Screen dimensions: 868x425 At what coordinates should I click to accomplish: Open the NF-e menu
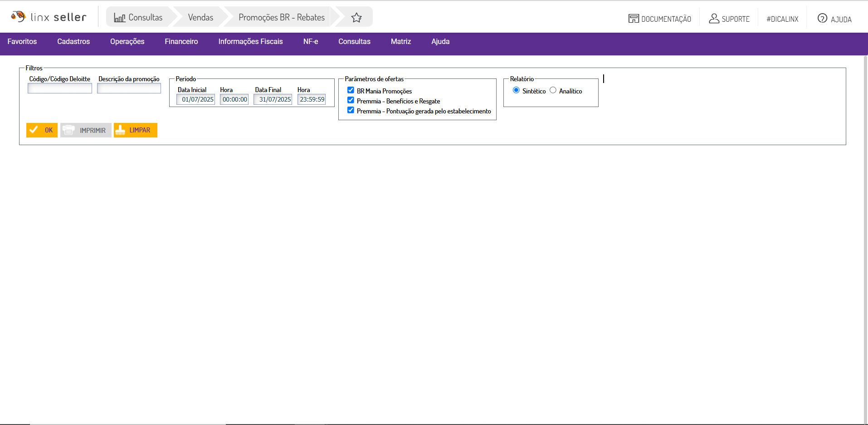311,42
